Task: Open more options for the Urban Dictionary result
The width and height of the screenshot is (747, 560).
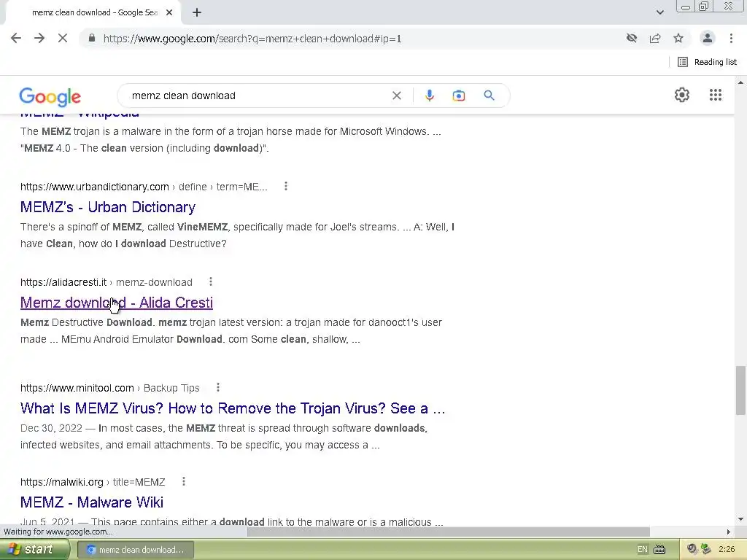Action: point(286,186)
